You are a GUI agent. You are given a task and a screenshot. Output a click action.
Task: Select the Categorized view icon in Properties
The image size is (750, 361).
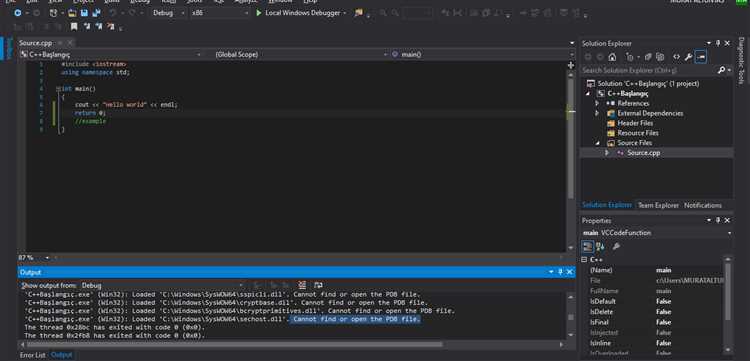click(587, 247)
